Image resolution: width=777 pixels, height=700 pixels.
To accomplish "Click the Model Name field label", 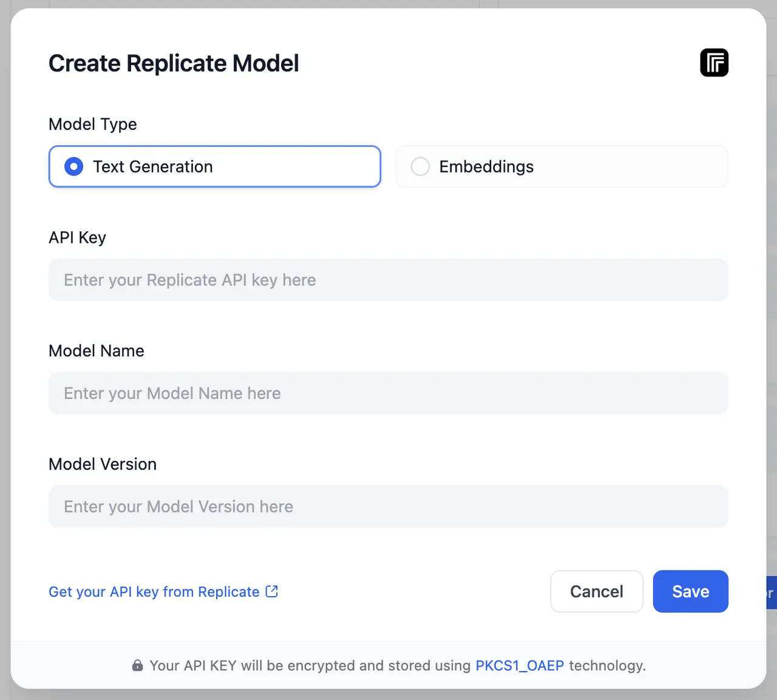I will click(97, 351).
